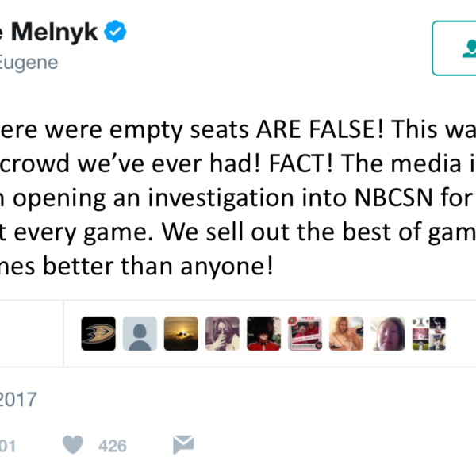This screenshot has width=476, height=476.
Task: Open the last collage avatar in row
Action: (x=428, y=334)
